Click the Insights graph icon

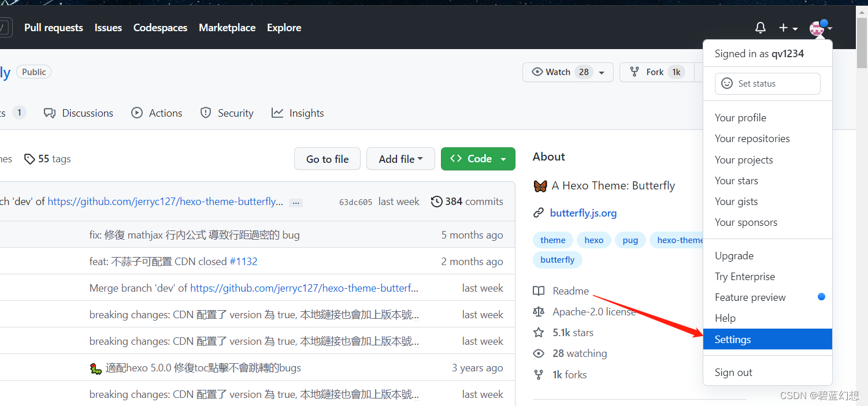(277, 113)
